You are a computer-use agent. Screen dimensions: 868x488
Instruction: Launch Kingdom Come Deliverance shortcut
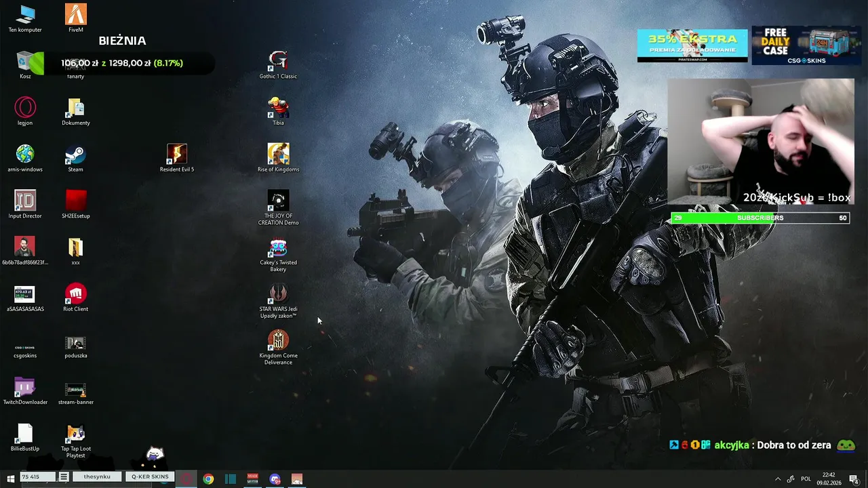tap(278, 348)
